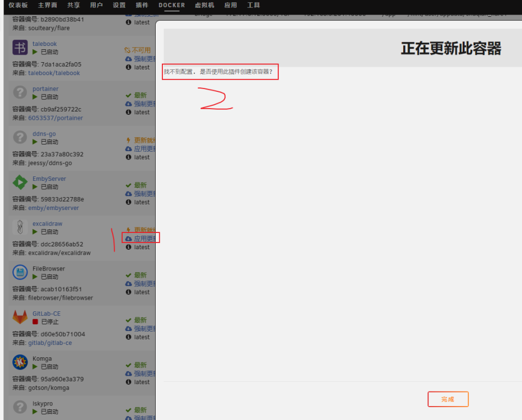Click the info icon beside talebook latest

pyautogui.click(x=128, y=67)
